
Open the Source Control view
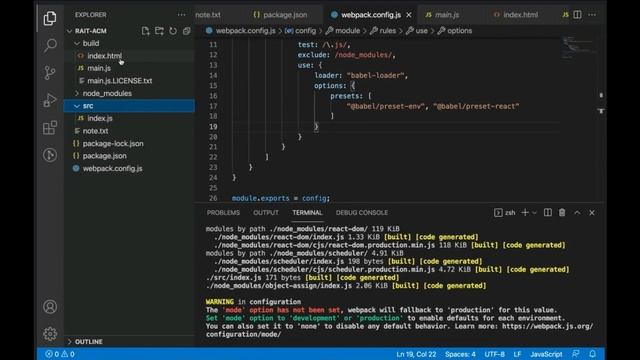coord(50,73)
